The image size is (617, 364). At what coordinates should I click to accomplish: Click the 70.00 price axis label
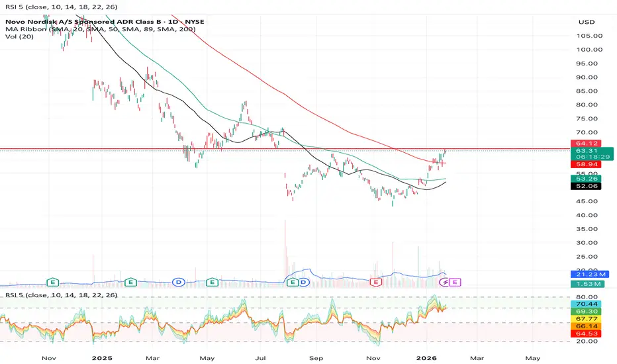[x=587, y=132]
